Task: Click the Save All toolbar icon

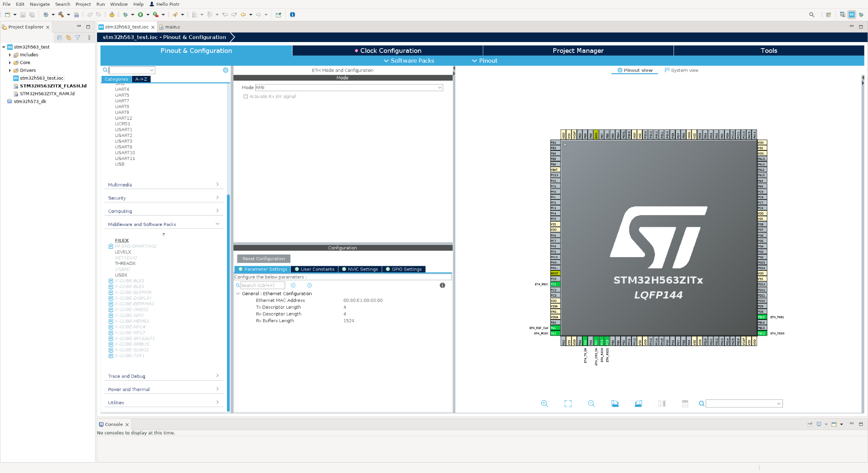Action: 32,15
